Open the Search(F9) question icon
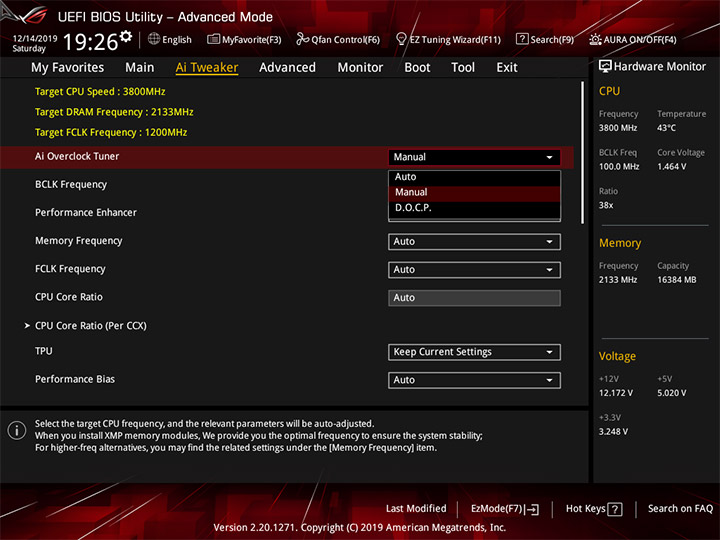 point(522,39)
